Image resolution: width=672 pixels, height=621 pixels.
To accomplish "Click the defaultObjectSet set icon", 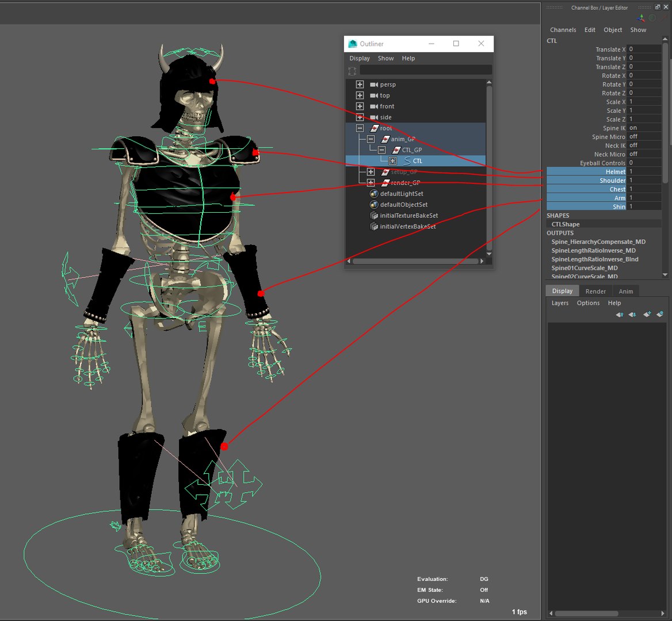I will (374, 205).
